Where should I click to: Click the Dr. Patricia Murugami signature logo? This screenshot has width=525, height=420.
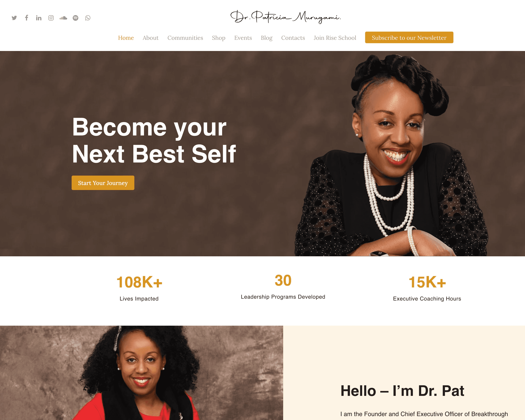(285, 17)
